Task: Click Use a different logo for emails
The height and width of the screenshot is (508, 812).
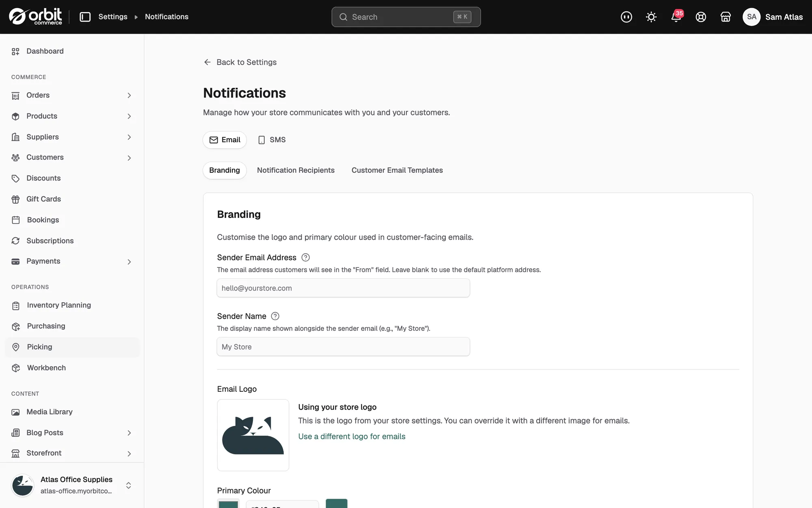Action: [352, 436]
